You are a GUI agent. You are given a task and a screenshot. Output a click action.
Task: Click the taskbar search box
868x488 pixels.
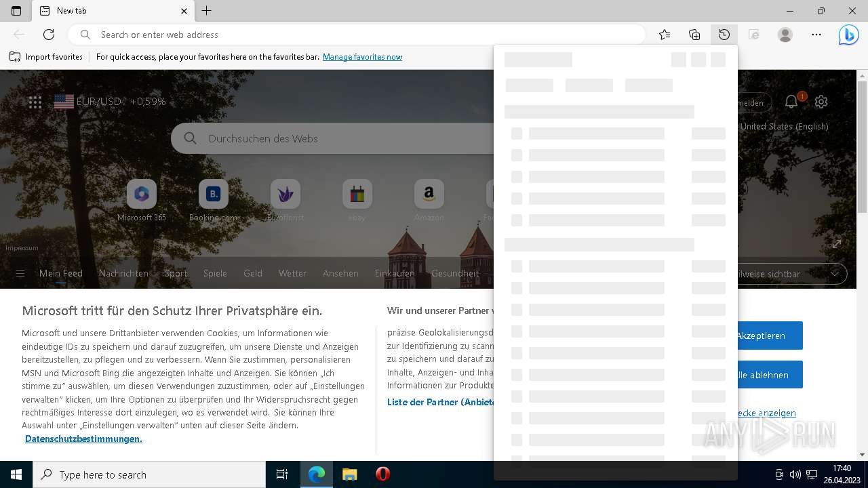(149, 474)
